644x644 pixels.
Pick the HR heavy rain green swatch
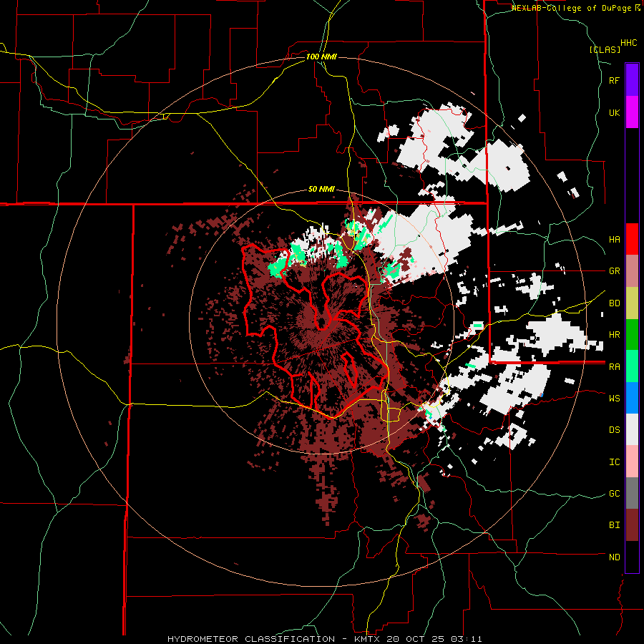tap(632, 335)
